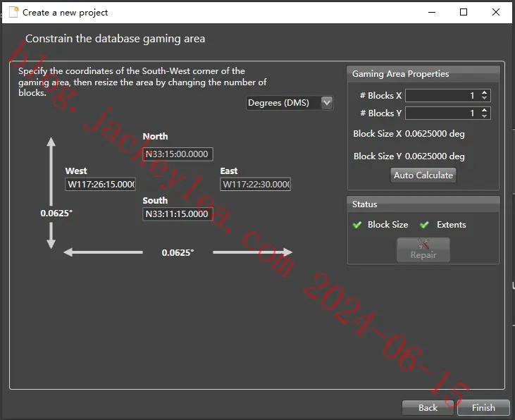The height and width of the screenshot is (420, 515).
Task: Click the Blocks Y number field
Action: coord(442,113)
